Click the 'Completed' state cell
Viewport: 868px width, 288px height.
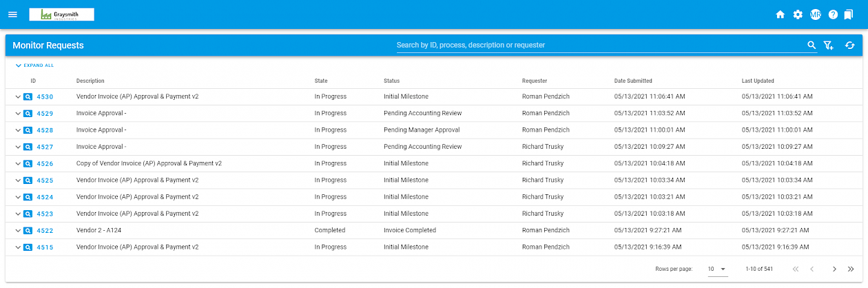[330, 231]
